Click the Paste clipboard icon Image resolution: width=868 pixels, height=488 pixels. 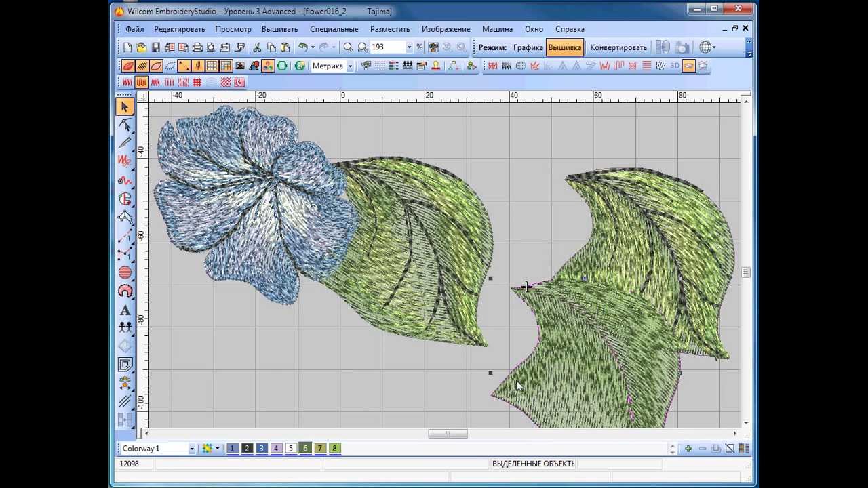click(x=285, y=47)
